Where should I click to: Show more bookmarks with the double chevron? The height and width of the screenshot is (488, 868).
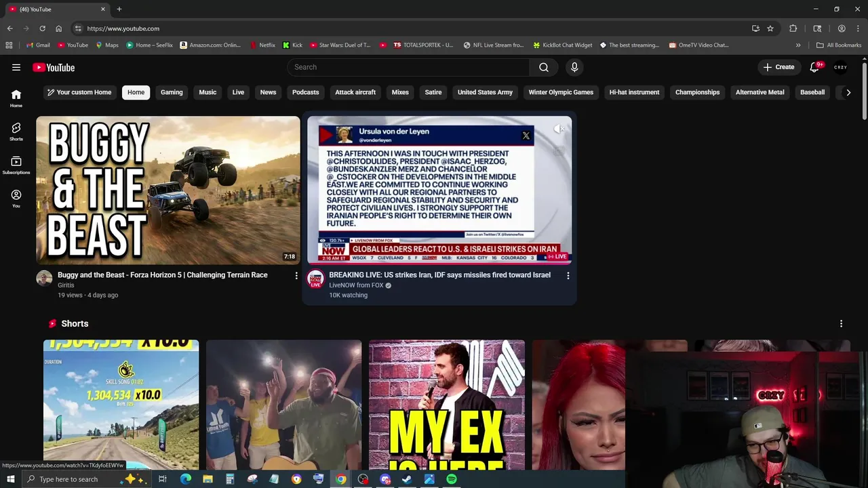click(798, 45)
